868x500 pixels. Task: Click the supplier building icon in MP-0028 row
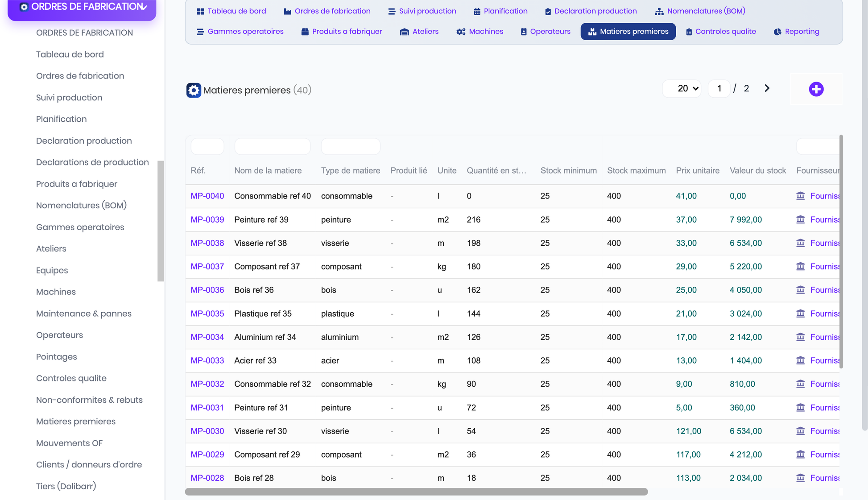coord(801,478)
